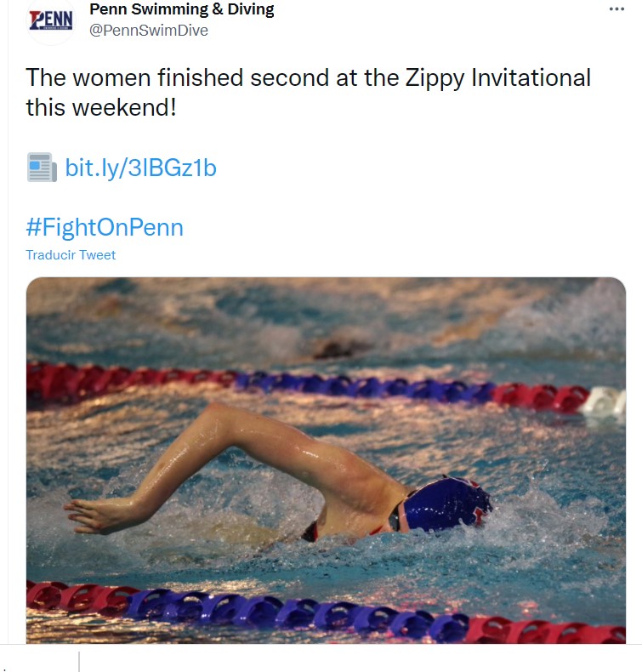Click the Penn Swimming & Diving account name

coord(181,10)
